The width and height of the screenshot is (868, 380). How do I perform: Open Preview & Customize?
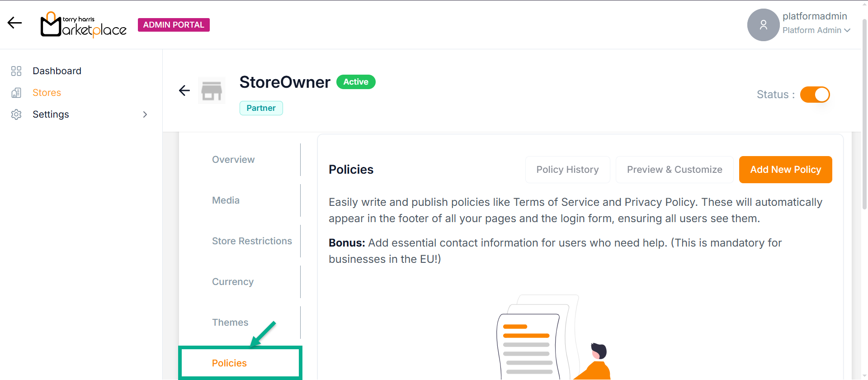click(x=674, y=170)
